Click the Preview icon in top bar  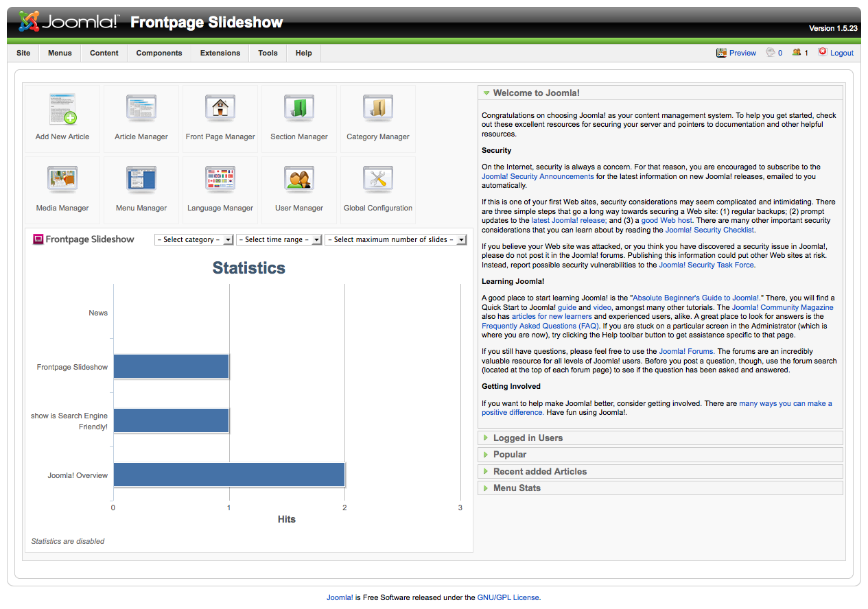tap(721, 52)
